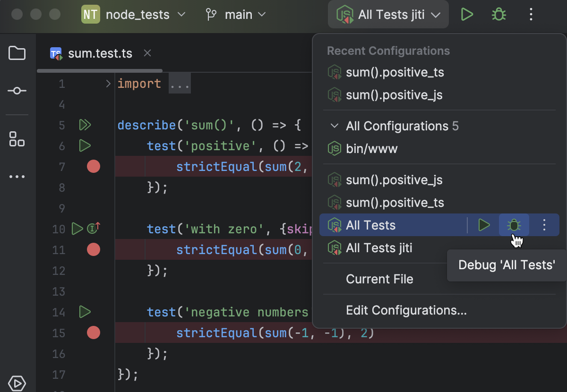Viewport: 567px width, 392px height.
Task: Open the toolbar more actions vertical dots
Action: pos(531,15)
